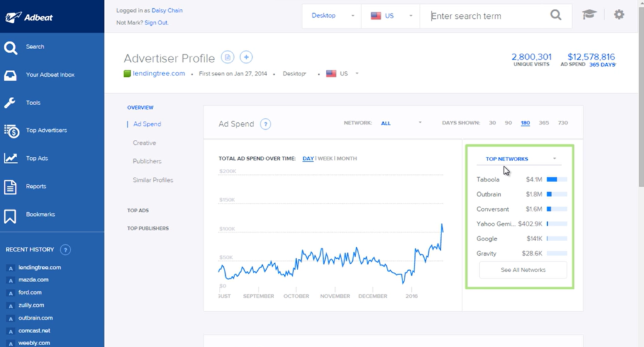644x347 pixels.
Task: Click the green lendingtree favicon in the profile header
Action: [127, 74]
